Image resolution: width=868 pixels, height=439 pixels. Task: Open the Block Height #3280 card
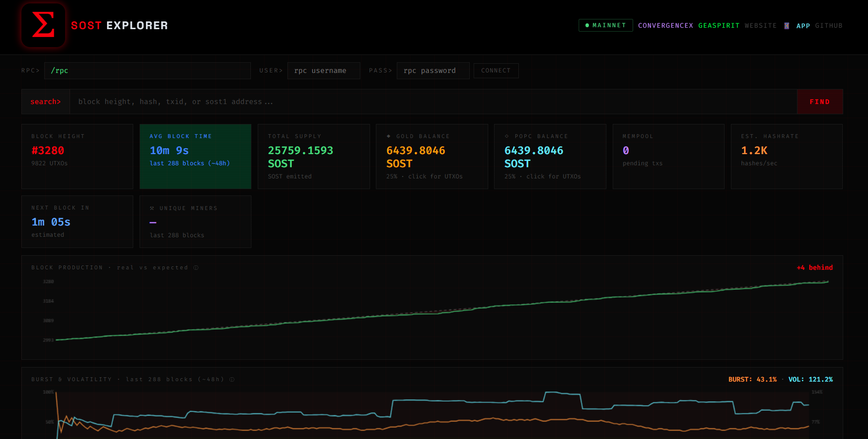point(77,156)
